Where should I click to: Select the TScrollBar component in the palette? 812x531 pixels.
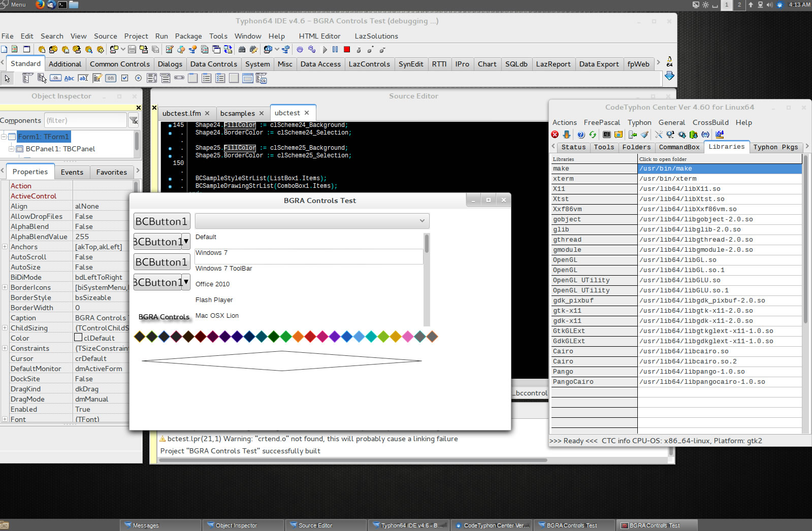pyautogui.click(x=179, y=78)
